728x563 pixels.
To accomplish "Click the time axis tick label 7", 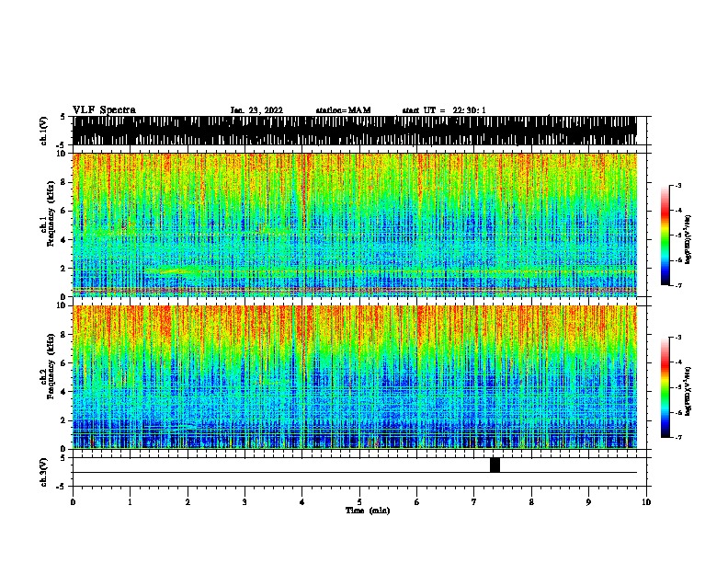I will [x=474, y=502].
